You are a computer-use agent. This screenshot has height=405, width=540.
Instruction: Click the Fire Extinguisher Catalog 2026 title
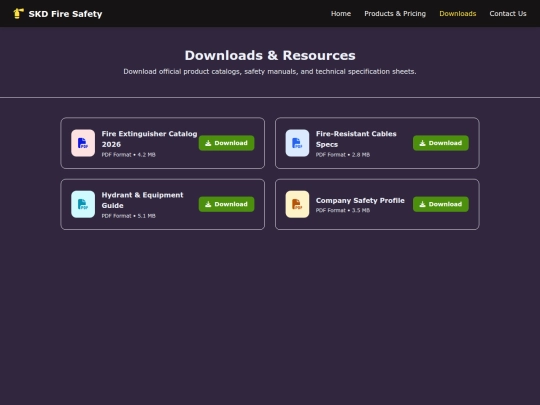tap(149, 139)
